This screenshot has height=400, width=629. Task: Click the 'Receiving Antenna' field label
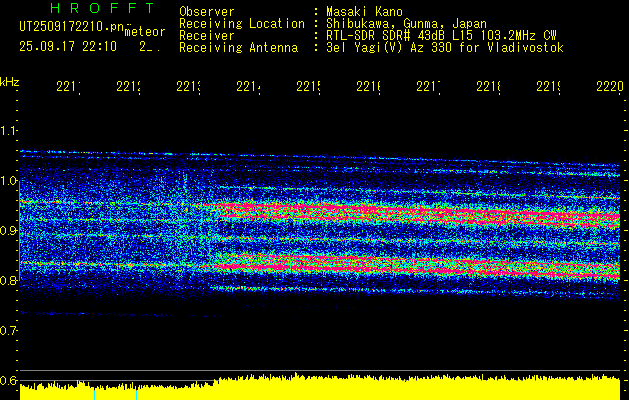tap(239, 47)
